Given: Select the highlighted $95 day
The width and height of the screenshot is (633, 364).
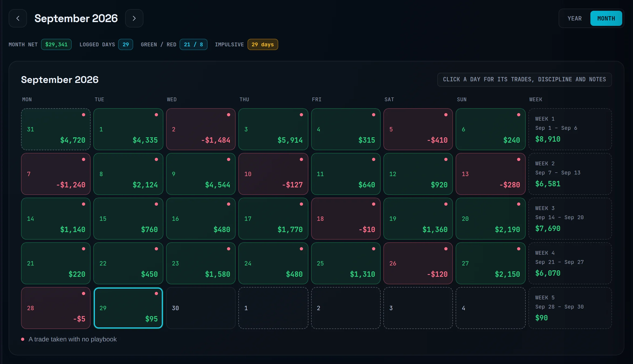Looking at the screenshot, I should (x=128, y=308).
